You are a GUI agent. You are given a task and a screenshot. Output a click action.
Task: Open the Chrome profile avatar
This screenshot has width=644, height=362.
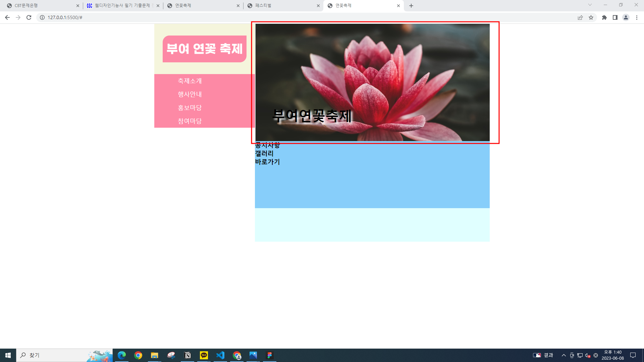pyautogui.click(x=626, y=17)
